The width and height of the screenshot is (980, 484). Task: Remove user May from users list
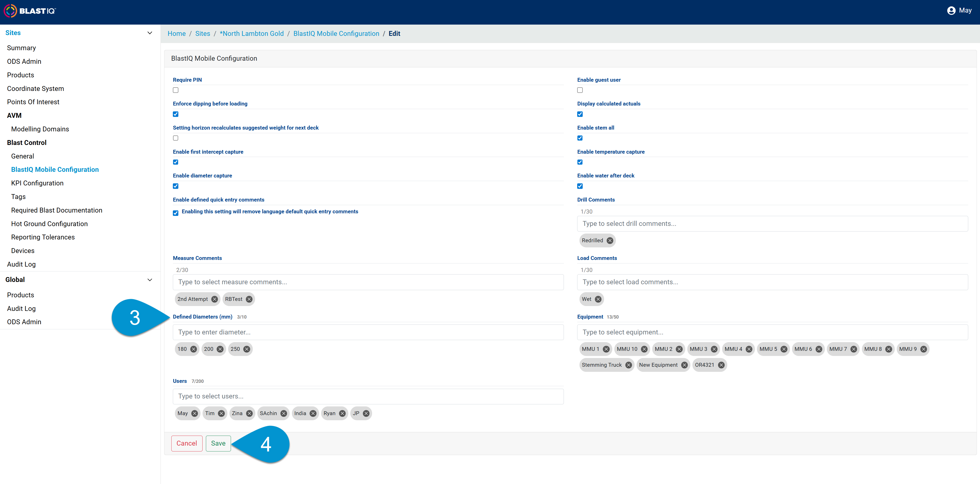tap(195, 413)
